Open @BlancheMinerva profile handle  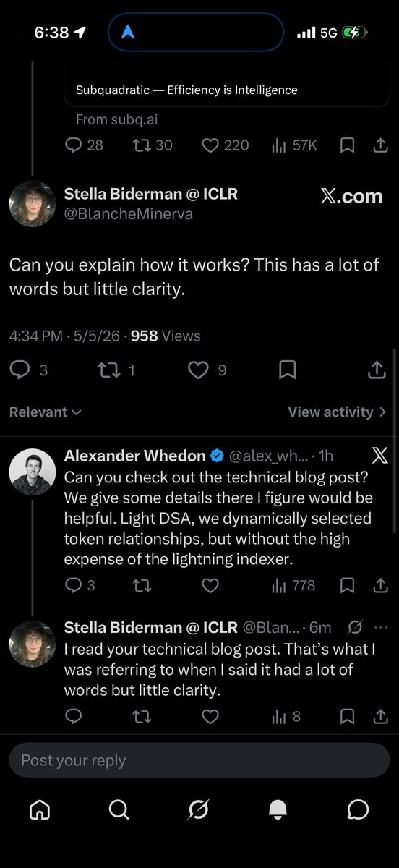click(x=129, y=214)
